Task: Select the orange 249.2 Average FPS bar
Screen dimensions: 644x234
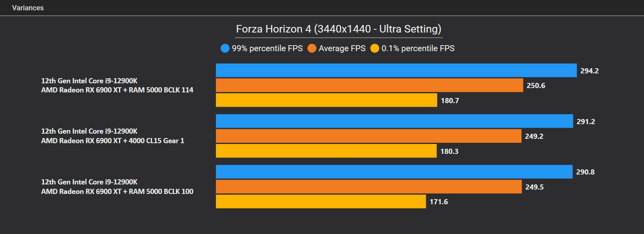Action: 369,136
